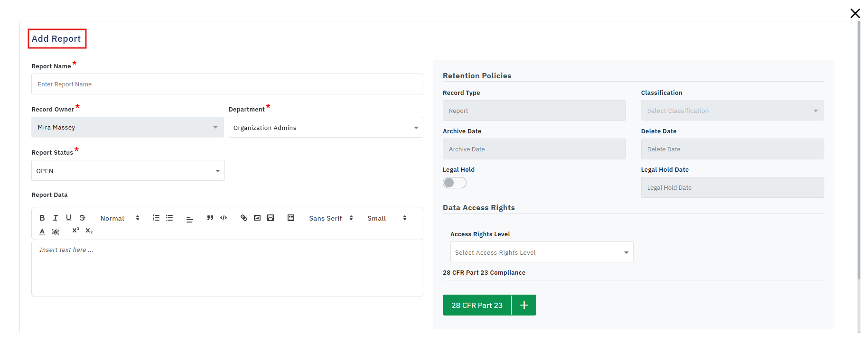Click the Delete Date field
868x362 pixels.
click(732, 149)
